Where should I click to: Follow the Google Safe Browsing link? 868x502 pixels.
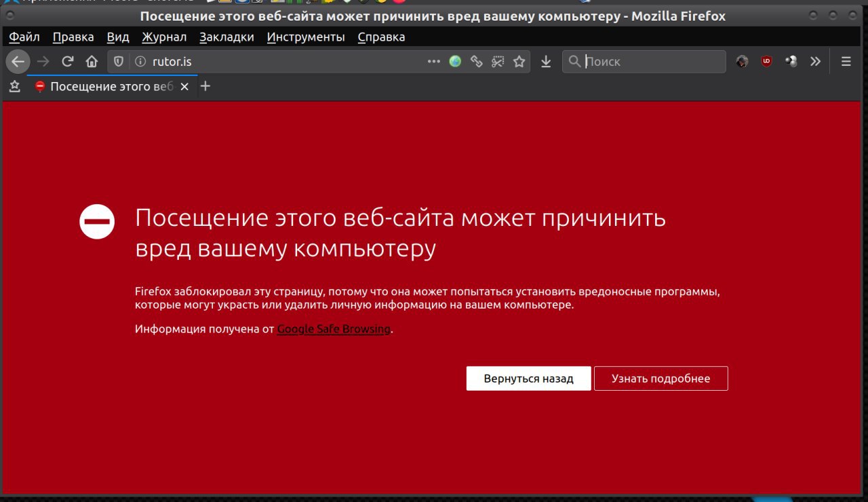(x=334, y=329)
